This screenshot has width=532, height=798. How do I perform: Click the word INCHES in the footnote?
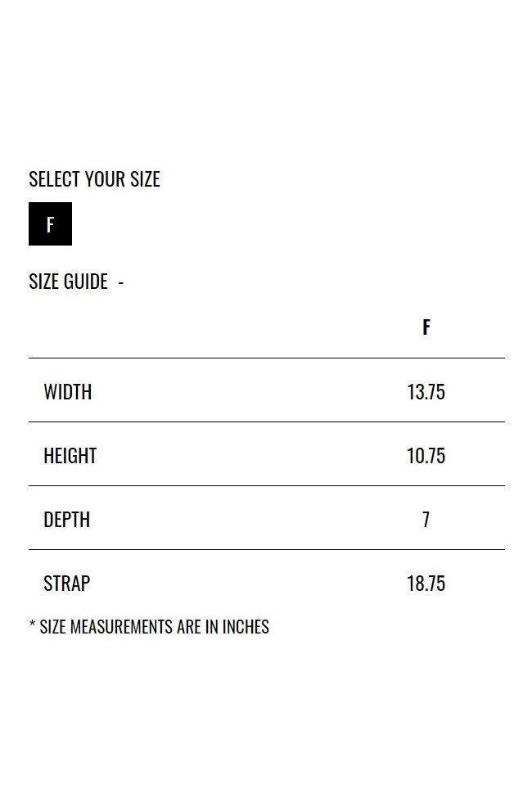click(246, 626)
